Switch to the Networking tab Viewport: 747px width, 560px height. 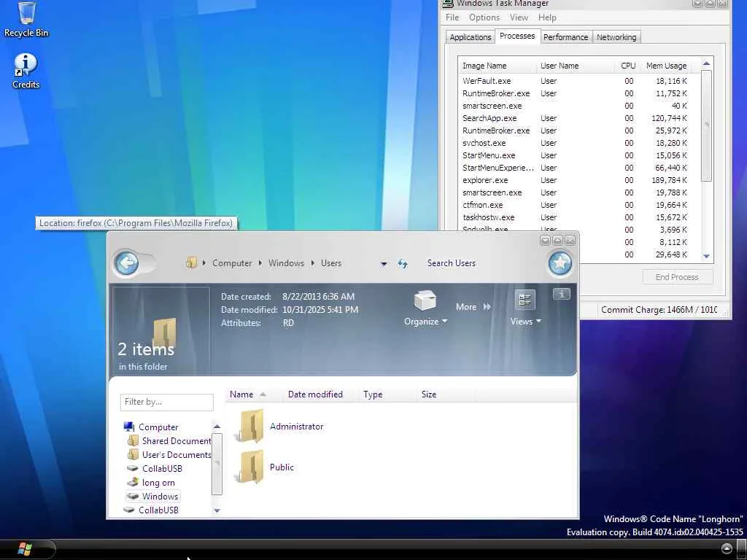[616, 37]
